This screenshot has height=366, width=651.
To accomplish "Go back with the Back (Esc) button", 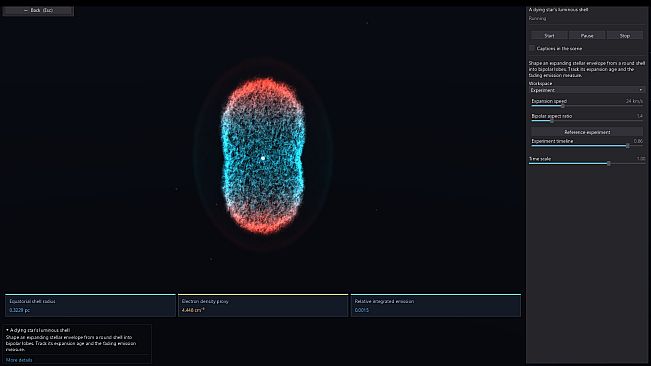I will [x=38, y=10].
